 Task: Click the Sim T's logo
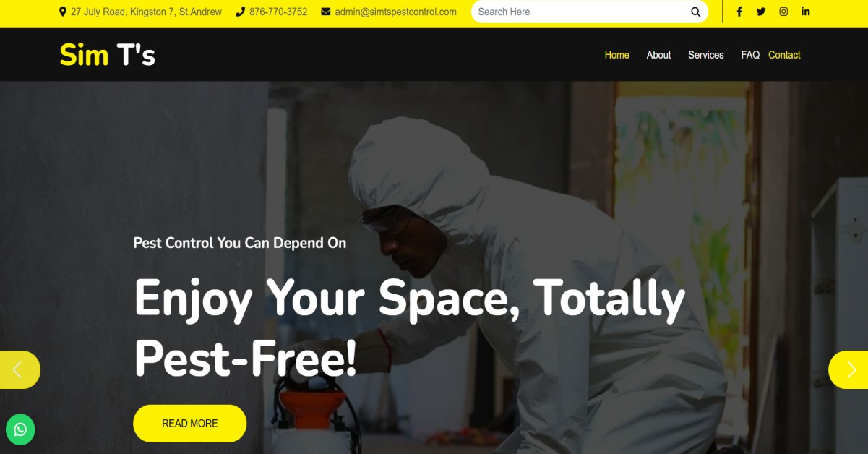[x=108, y=55]
